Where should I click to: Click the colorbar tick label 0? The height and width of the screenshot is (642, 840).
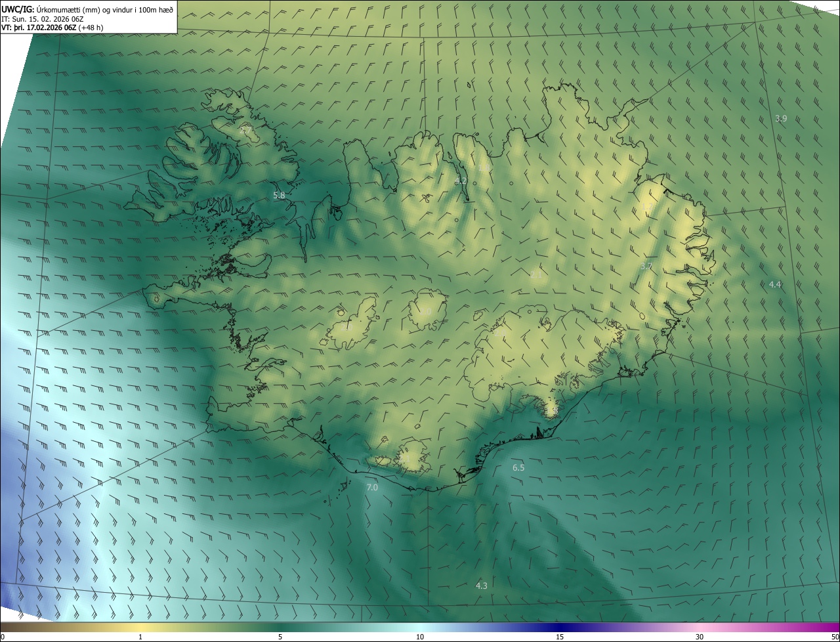click(x=3, y=637)
